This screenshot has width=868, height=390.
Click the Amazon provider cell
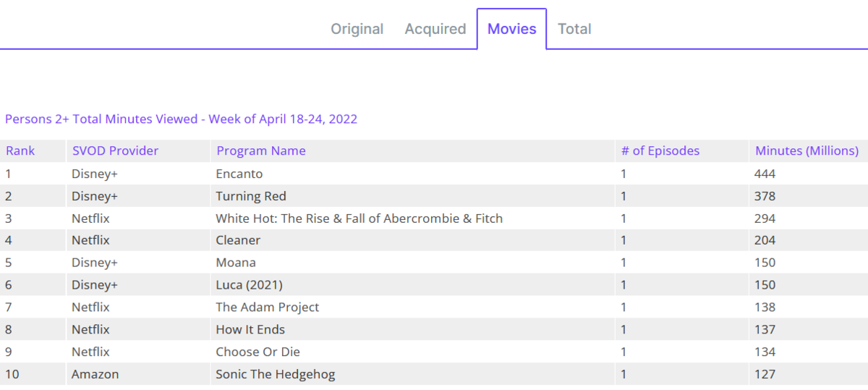[x=95, y=375]
